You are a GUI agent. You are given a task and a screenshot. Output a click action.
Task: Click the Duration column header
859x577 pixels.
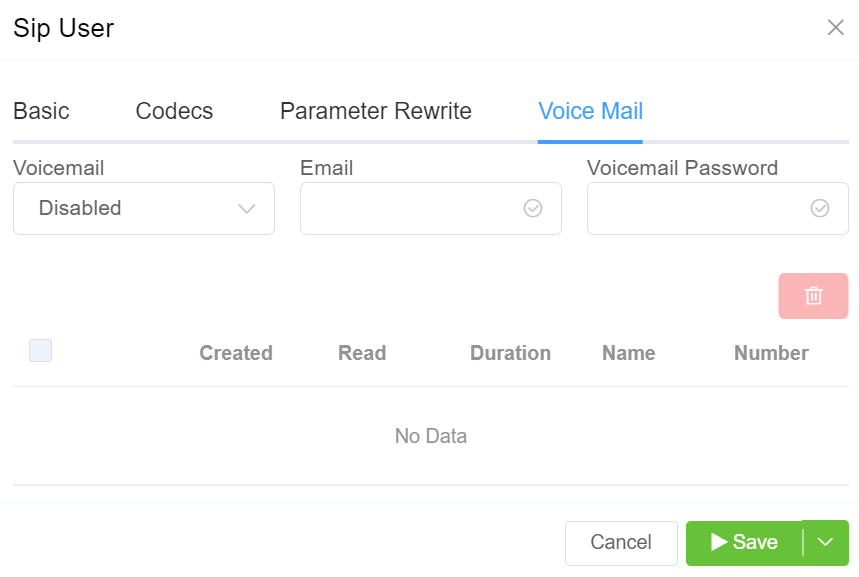click(x=510, y=353)
